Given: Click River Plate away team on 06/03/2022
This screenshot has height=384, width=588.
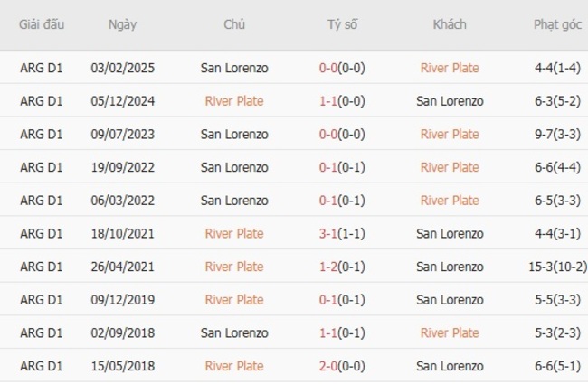Looking at the screenshot, I should click(450, 200).
